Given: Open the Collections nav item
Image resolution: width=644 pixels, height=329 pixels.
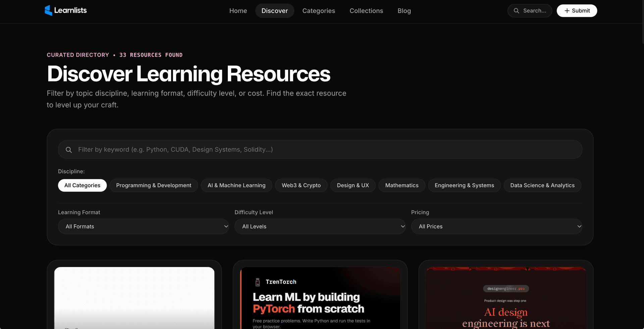Looking at the screenshot, I should tap(366, 11).
